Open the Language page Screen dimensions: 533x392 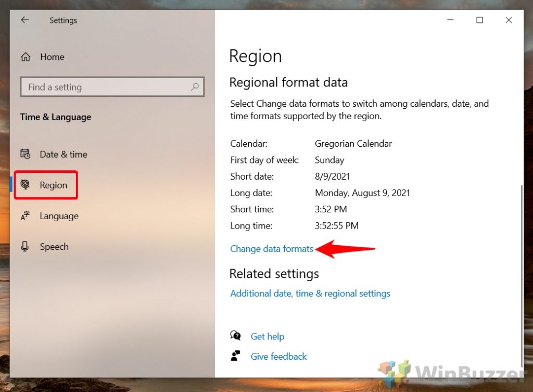[x=59, y=216]
